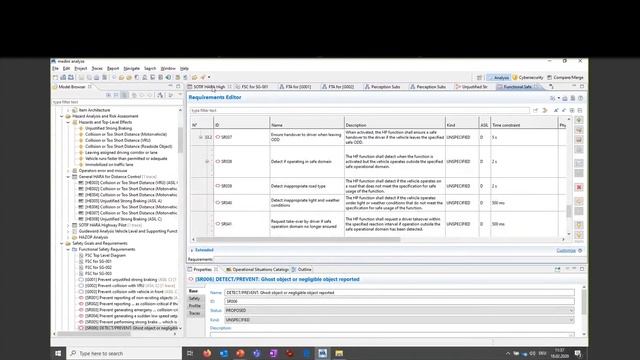Click the Name field in Properties
640x360 pixels.
click(399, 293)
